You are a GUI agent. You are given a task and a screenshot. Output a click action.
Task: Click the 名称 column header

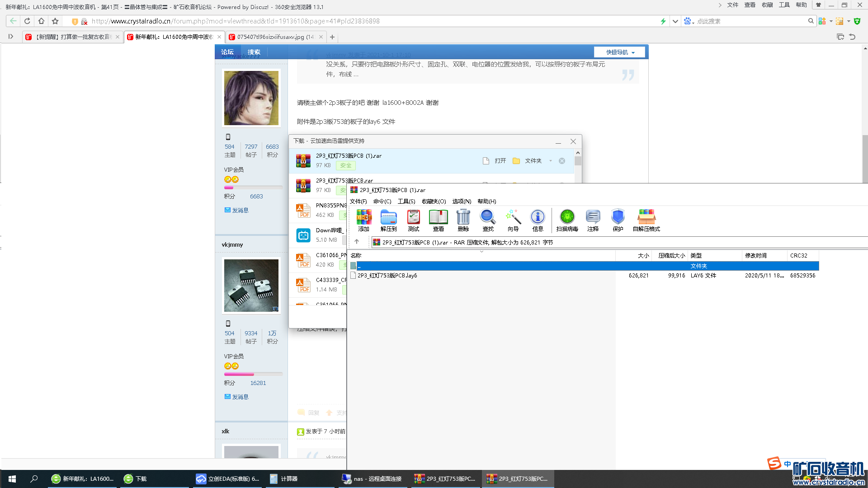pos(481,255)
